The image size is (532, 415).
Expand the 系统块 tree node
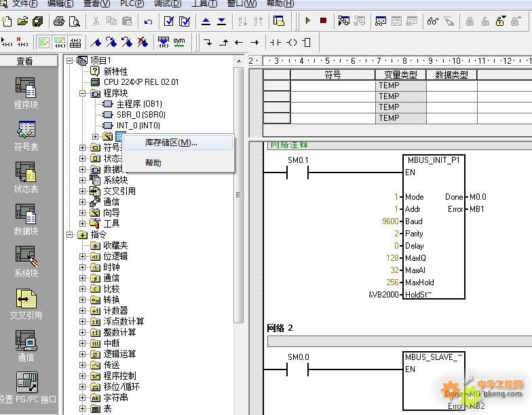82,180
